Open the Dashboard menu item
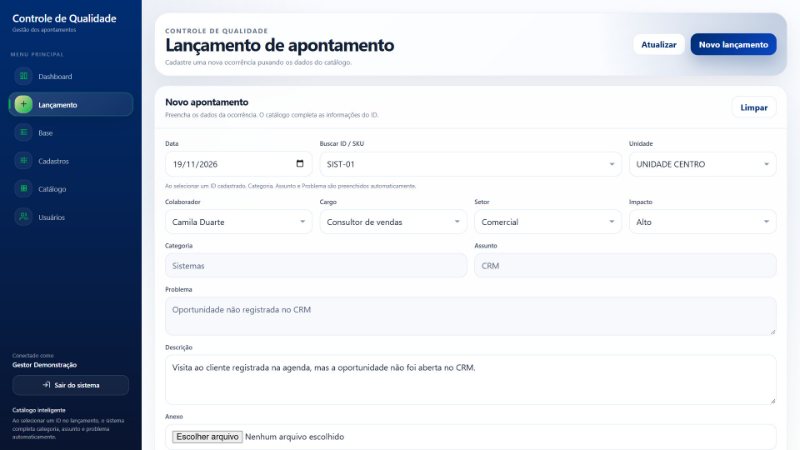800x450 pixels. [71, 77]
